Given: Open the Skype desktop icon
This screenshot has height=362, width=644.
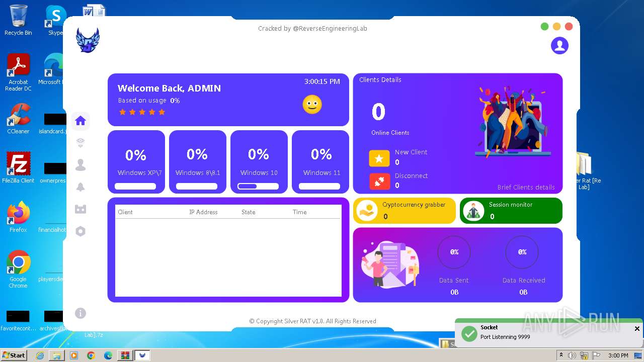Looking at the screenshot, I should (55, 20).
